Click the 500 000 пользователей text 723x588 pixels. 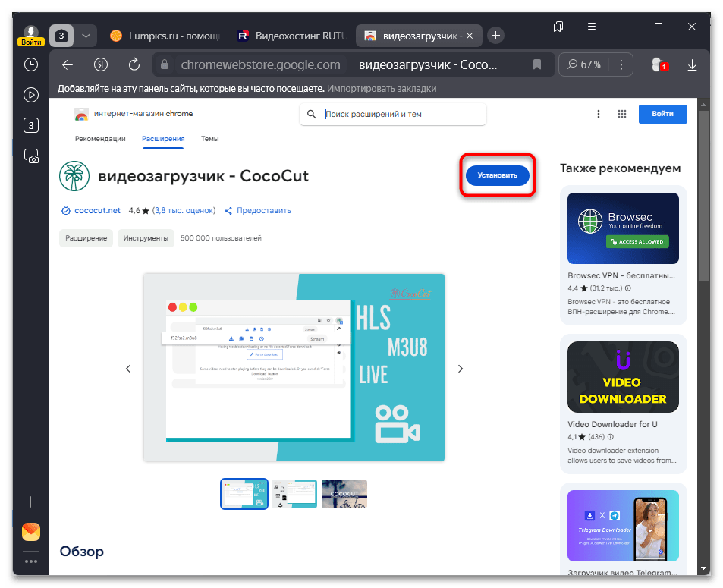[221, 238]
